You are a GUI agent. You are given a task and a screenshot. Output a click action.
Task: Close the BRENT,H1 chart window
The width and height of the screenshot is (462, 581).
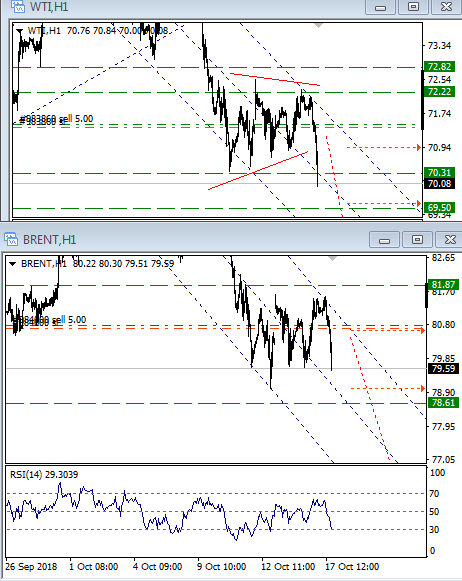pyautogui.click(x=450, y=240)
